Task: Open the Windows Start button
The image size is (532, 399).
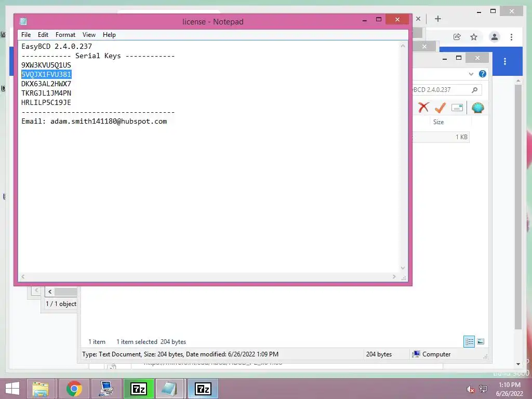Action: coord(12,389)
